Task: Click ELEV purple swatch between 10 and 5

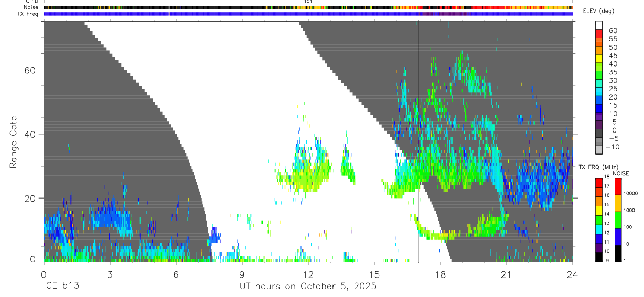Action: [599, 117]
